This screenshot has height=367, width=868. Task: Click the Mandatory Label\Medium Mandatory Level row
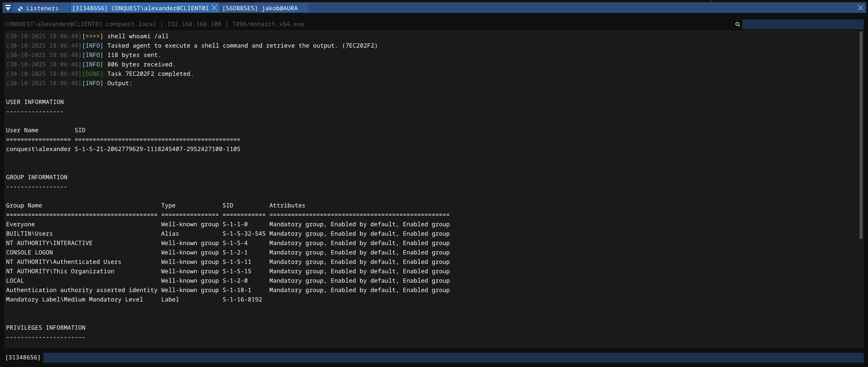[x=134, y=299]
